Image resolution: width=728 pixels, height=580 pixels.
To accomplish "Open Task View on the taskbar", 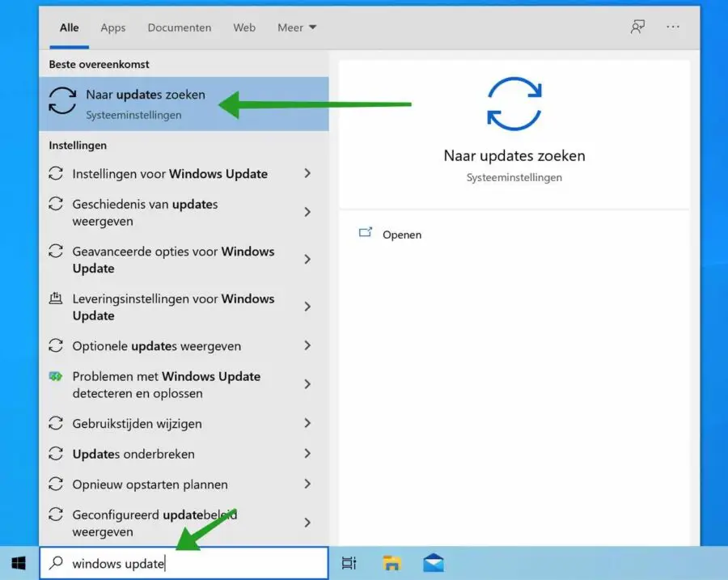I will (349, 563).
